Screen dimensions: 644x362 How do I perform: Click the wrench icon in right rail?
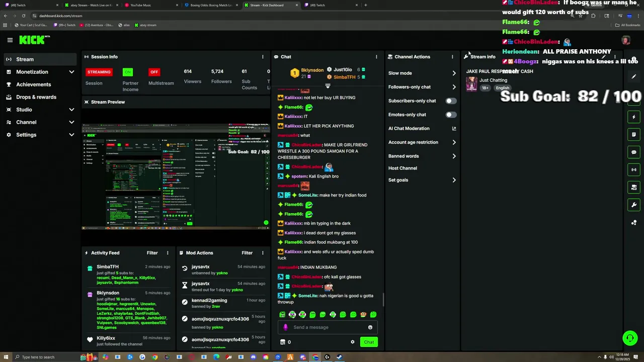coord(634,205)
